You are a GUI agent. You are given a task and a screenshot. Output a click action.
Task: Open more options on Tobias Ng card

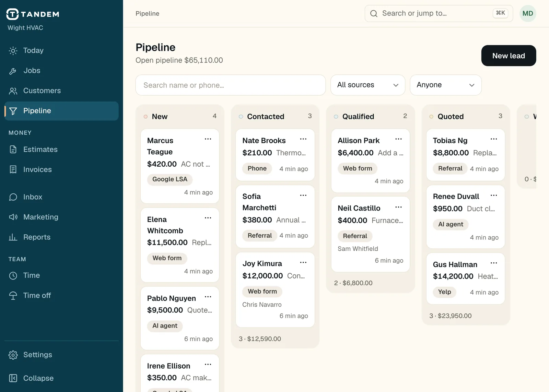click(x=494, y=139)
